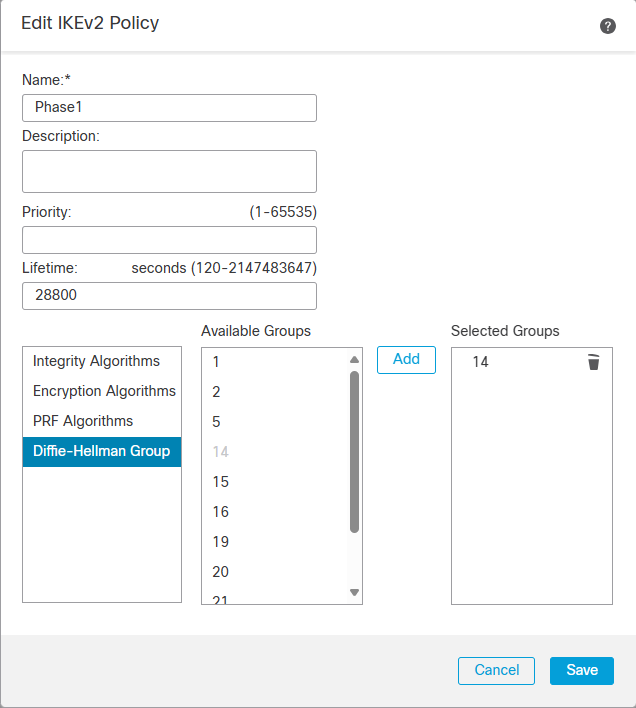The width and height of the screenshot is (636, 708).
Task: Cancel editing the policy
Action: 497,671
